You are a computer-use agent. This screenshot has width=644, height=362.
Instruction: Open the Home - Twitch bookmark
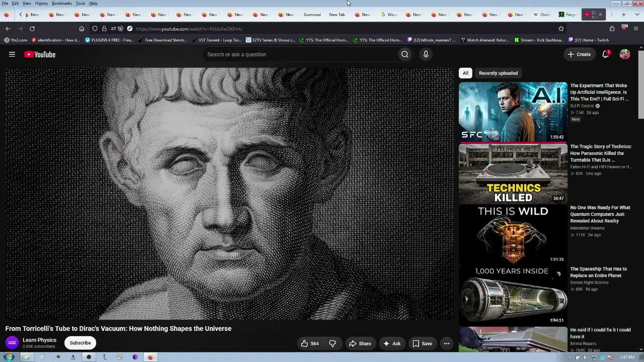588,40
